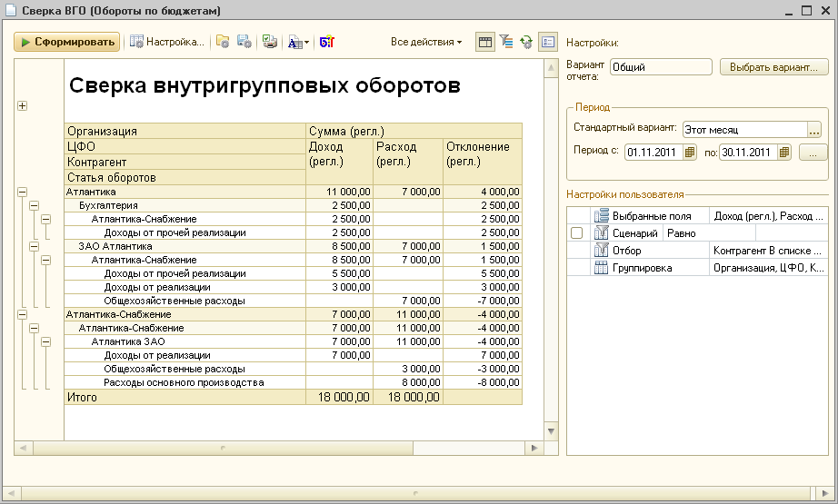Click the green refresh arrows icon
Viewport: 838px width, 504px height.
click(526, 42)
